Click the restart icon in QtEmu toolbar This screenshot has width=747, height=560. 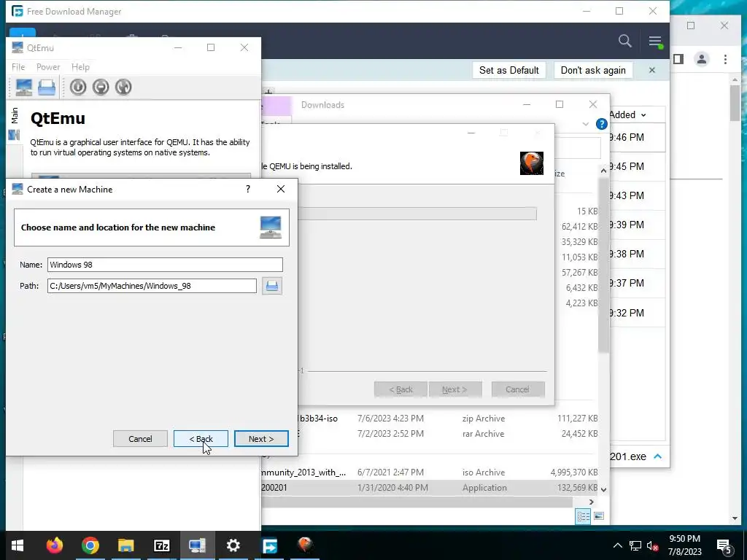point(123,87)
